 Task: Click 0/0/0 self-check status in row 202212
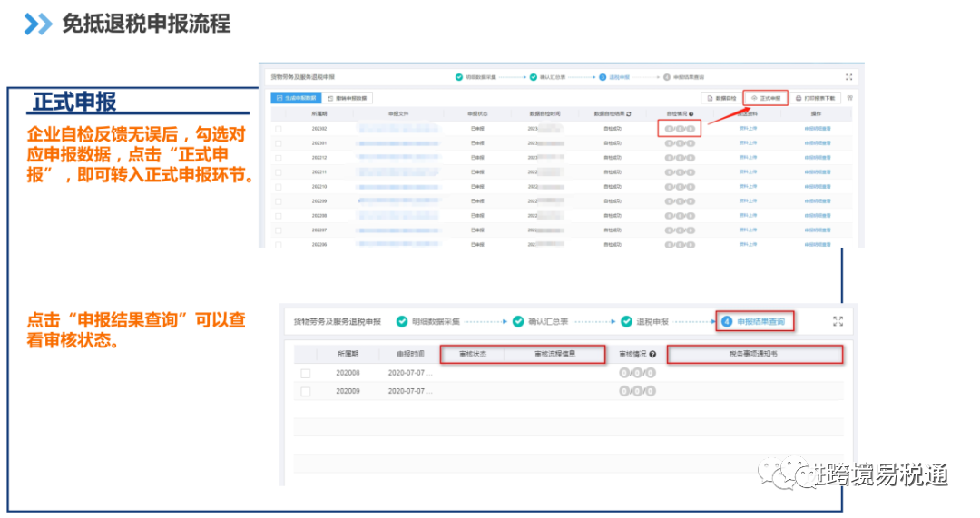(680, 158)
